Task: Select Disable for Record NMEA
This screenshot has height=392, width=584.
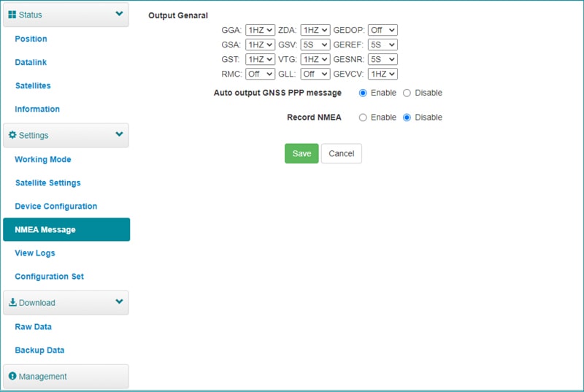Action: tap(407, 118)
